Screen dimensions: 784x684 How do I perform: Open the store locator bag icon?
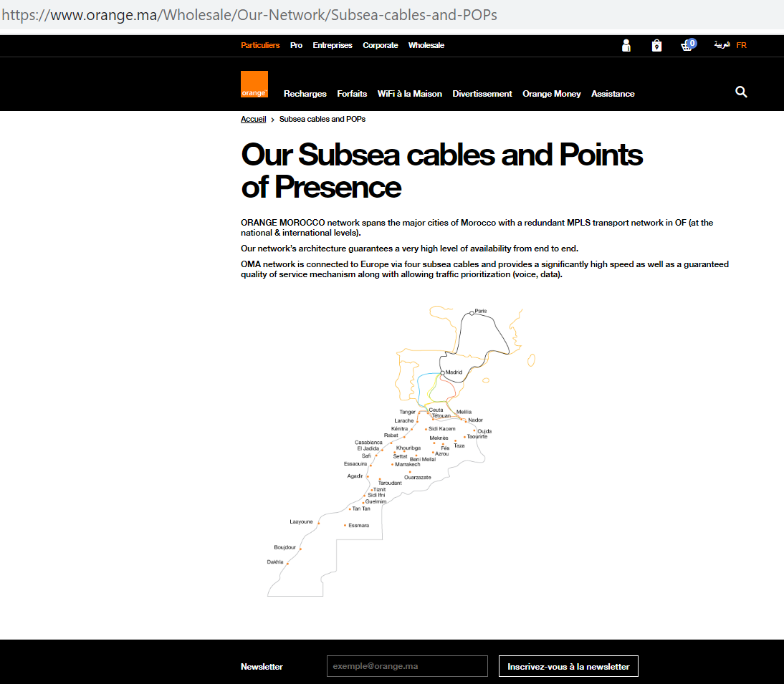click(x=656, y=45)
